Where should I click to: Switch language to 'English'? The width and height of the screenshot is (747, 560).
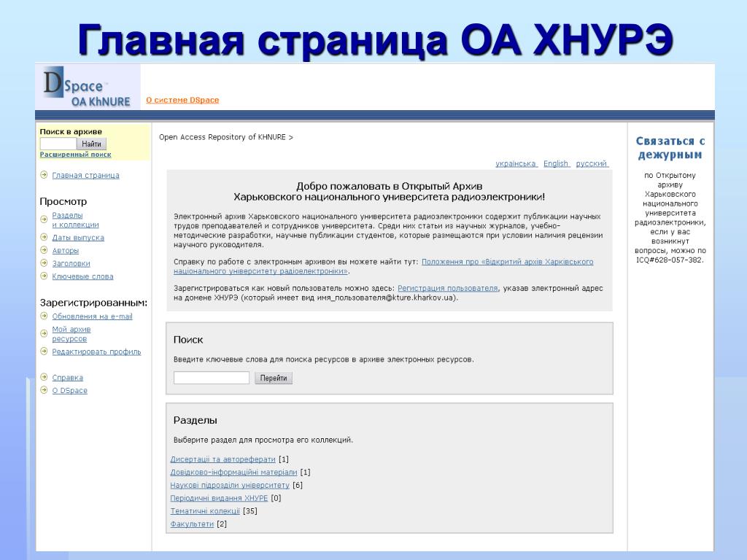click(x=556, y=163)
